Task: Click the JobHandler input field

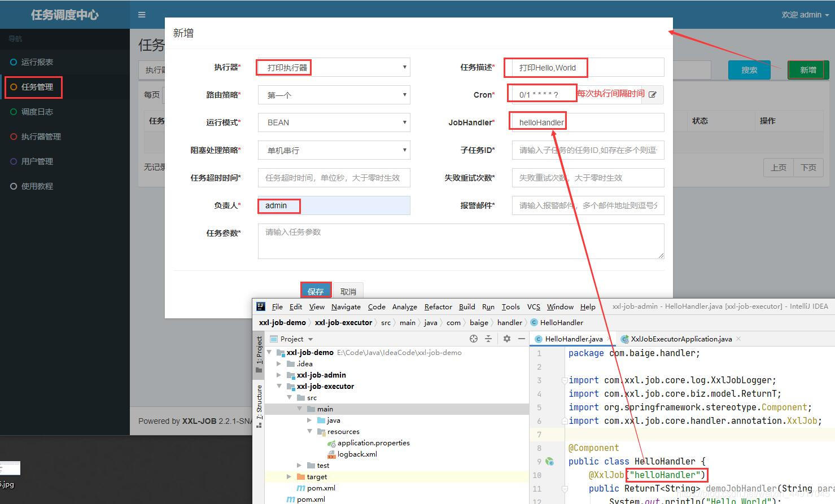Action: (x=588, y=122)
